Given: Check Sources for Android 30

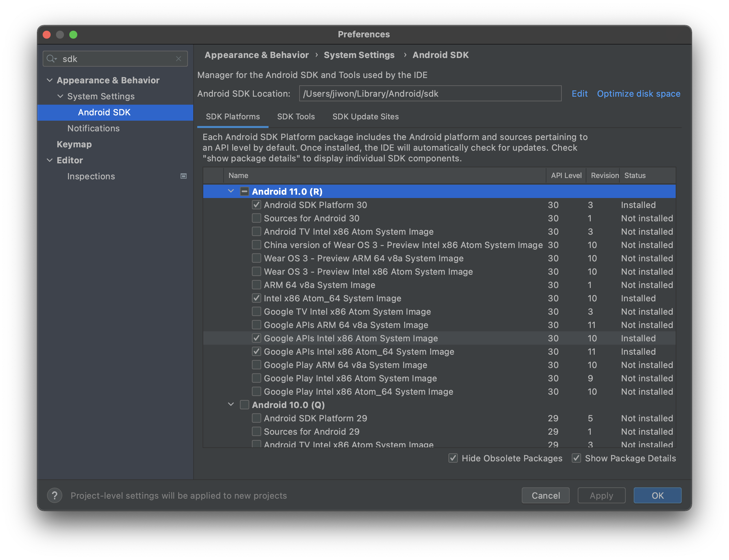Looking at the screenshot, I should [x=256, y=218].
